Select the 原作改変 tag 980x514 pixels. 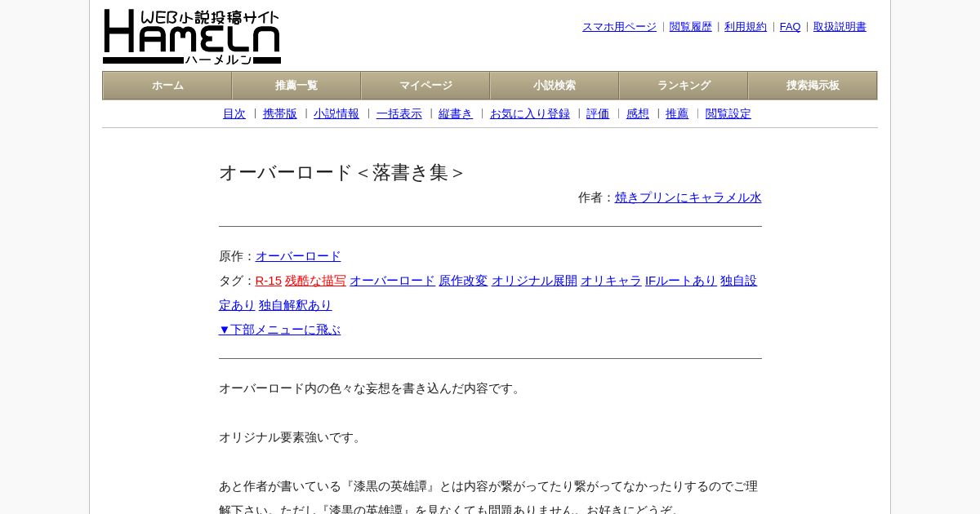click(x=463, y=281)
